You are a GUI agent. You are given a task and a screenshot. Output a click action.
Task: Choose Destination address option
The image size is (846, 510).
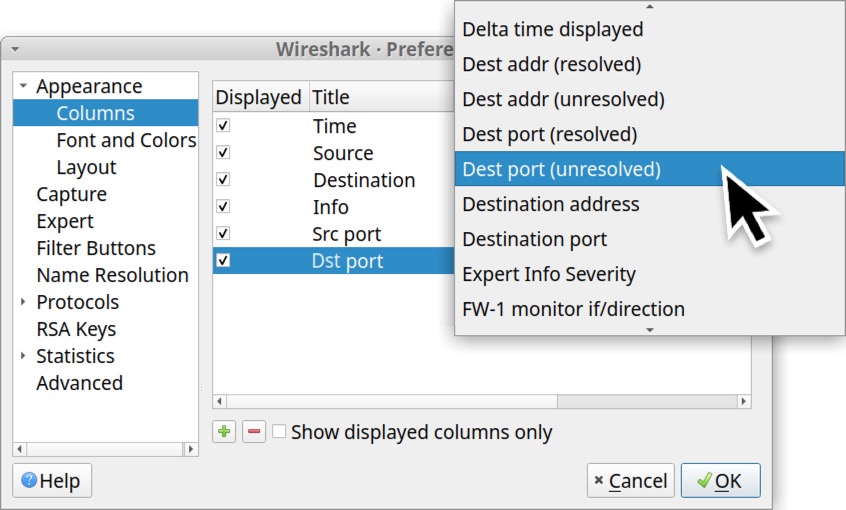(650, 204)
